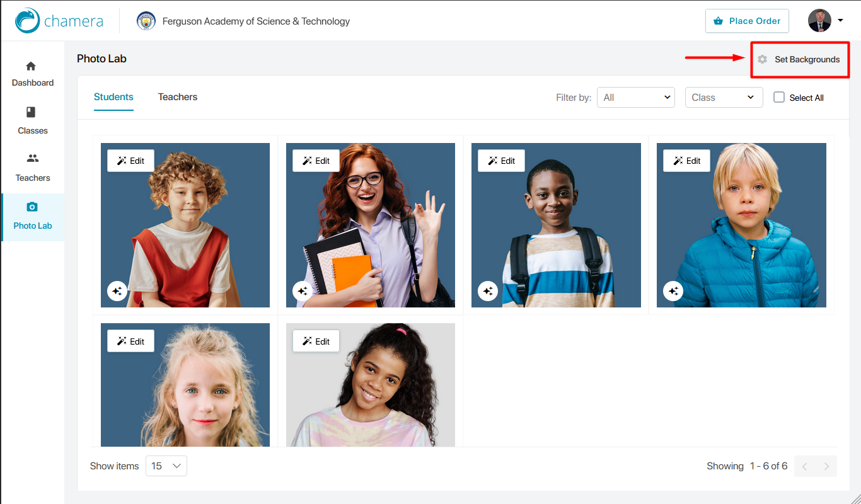861x504 pixels.
Task: Open the Teachers people icon
Action: click(33, 159)
